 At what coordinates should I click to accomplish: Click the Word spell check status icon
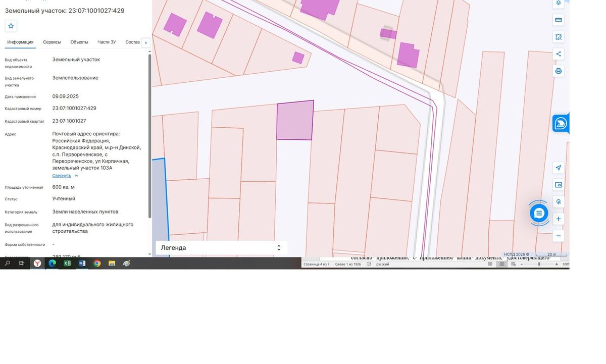click(369, 264)
